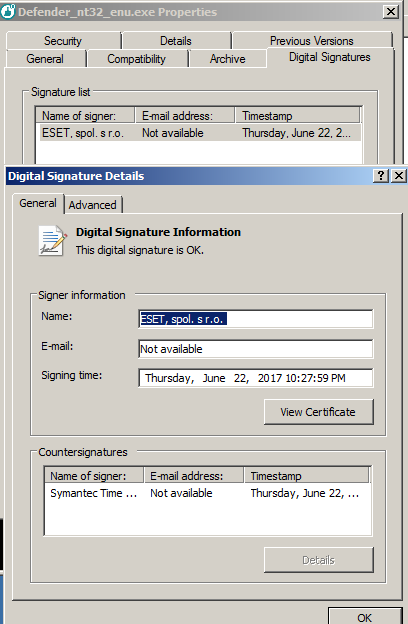
Task: Close the Digital Signature Details dialog
Action: [x=399, y=176]
